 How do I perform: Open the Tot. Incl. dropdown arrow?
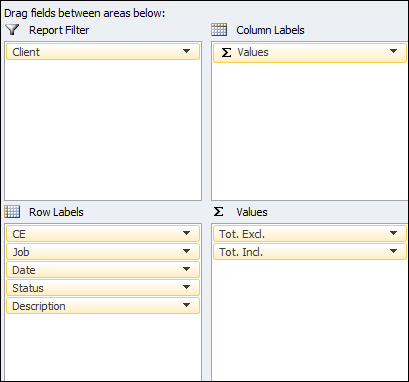[394, 251]
